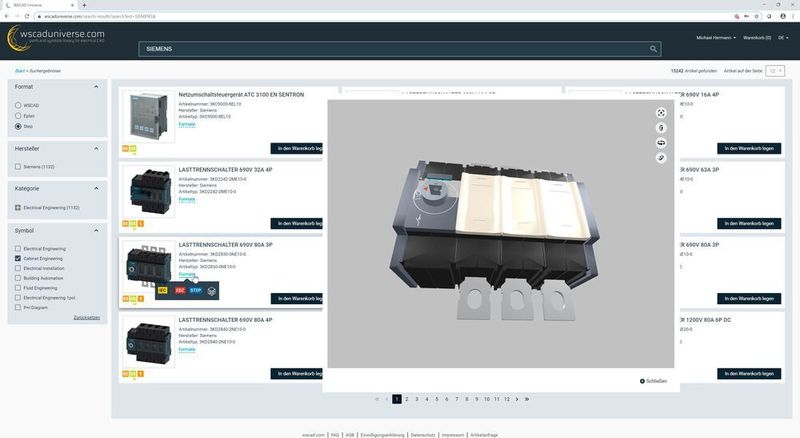
Task: Go to results page 8
Action: coord(466,399)
